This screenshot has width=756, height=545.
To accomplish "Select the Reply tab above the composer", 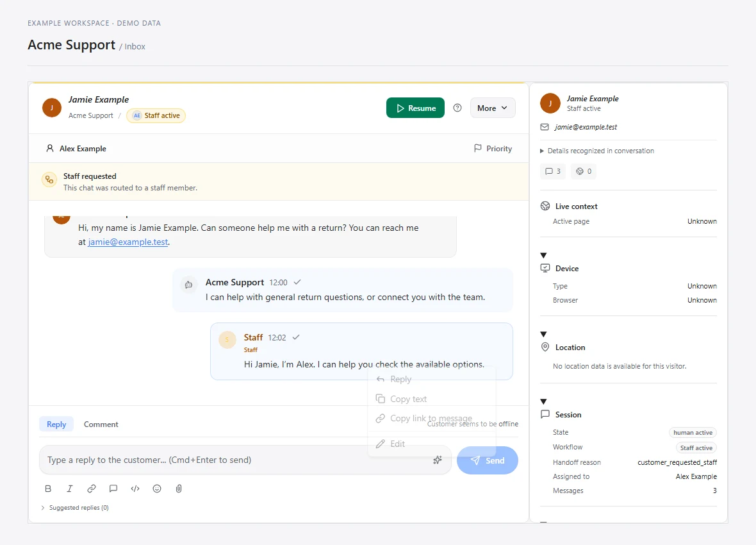I will [x=56, y=424].
